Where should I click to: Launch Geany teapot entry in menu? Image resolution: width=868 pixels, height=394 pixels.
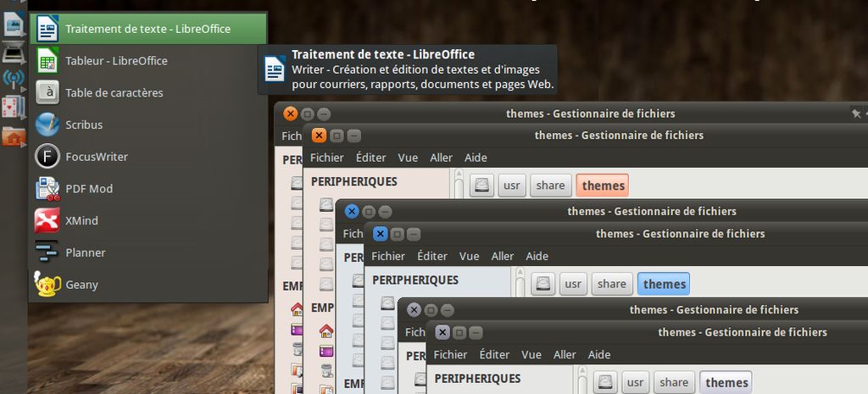tap(148, 285)
